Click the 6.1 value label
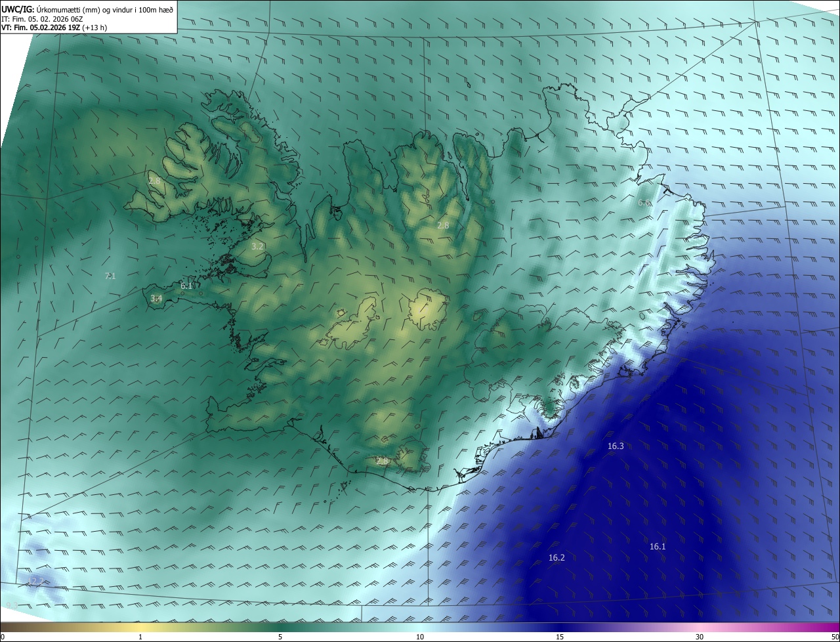 (186, 286)
